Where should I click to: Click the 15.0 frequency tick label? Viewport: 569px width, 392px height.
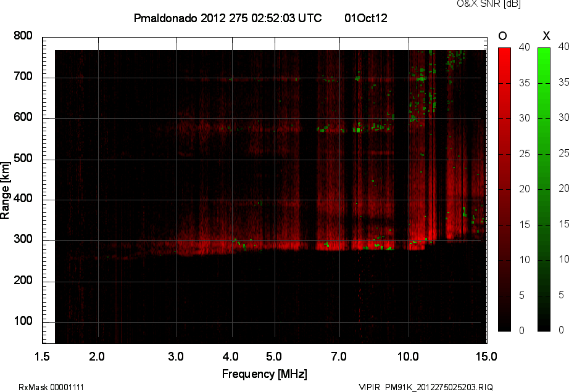487,356
